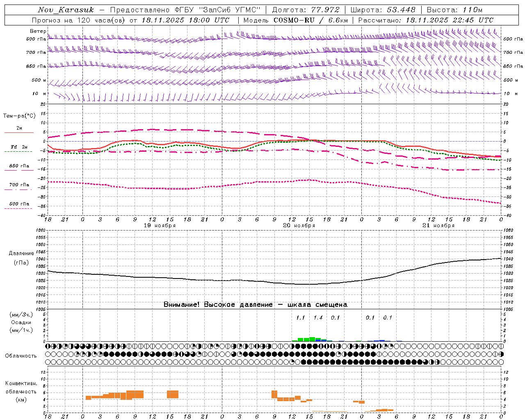525x420 pixels.
Task: Click the "500 гПа" temperature legend entry
Action: [x=19, y=204]
